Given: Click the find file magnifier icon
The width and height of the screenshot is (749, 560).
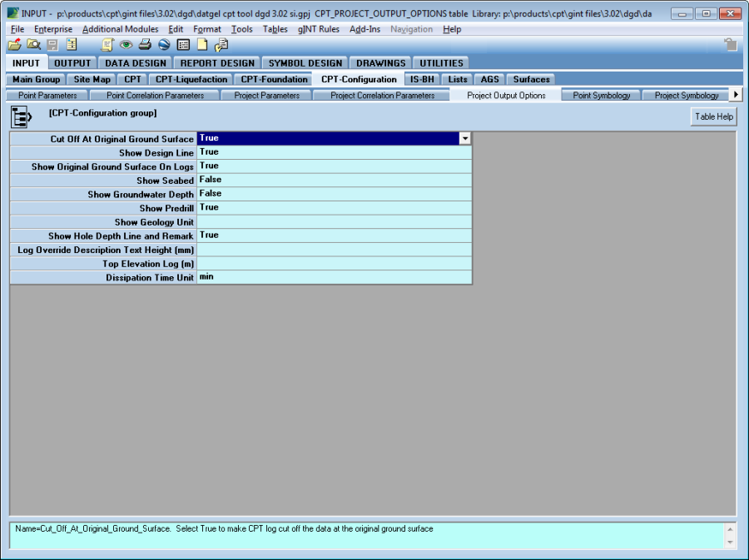Looking at the screenshot, I should point(33,45).
